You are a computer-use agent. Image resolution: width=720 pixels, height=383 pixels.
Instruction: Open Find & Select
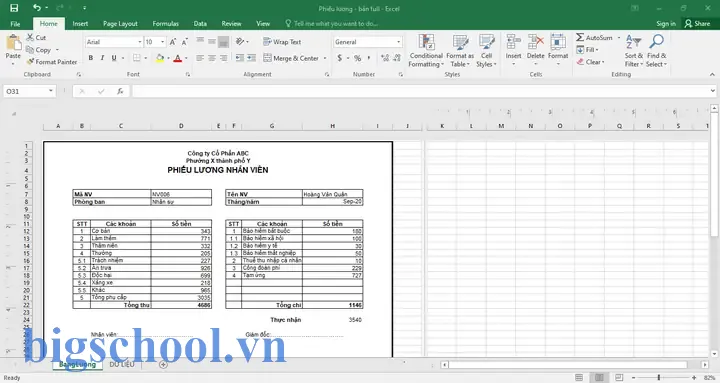click(656, 51)
